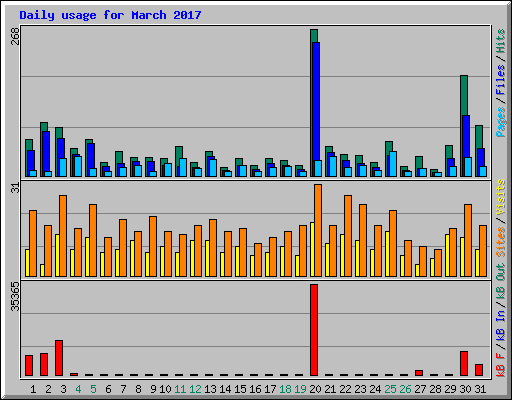Click the red kB bar for day 31
The width and height of the screenshot is (512, 400).
tap(479, 370)
